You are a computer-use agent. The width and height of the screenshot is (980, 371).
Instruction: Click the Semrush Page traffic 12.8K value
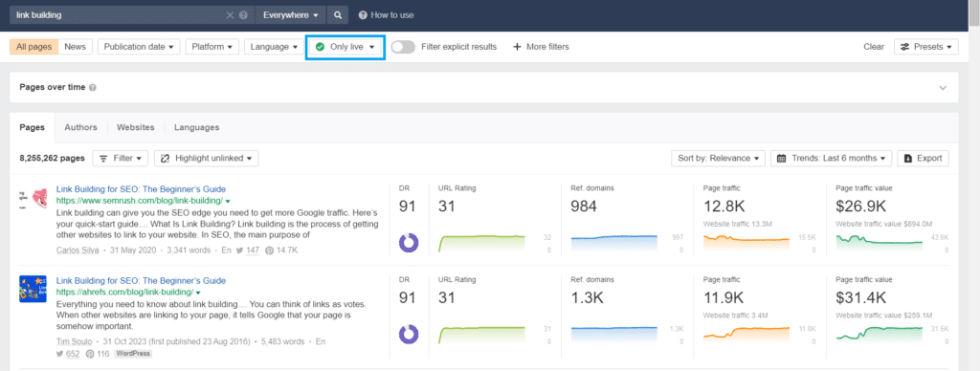point(723,207)
